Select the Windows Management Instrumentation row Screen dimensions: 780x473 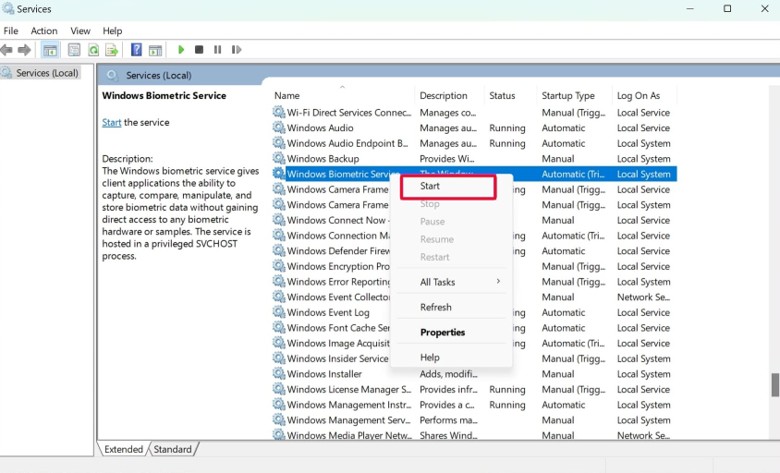click(474, 404)
